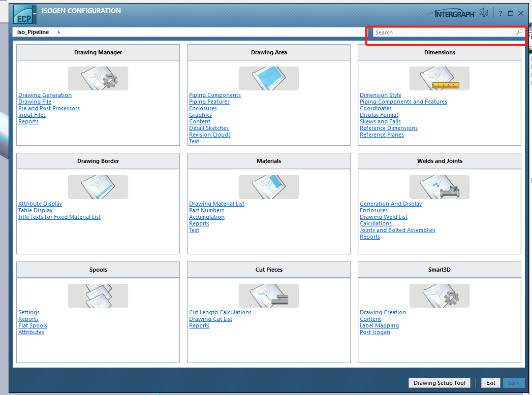Open the Dimension Style link
532x395 pixels.
tap(381, 95)
